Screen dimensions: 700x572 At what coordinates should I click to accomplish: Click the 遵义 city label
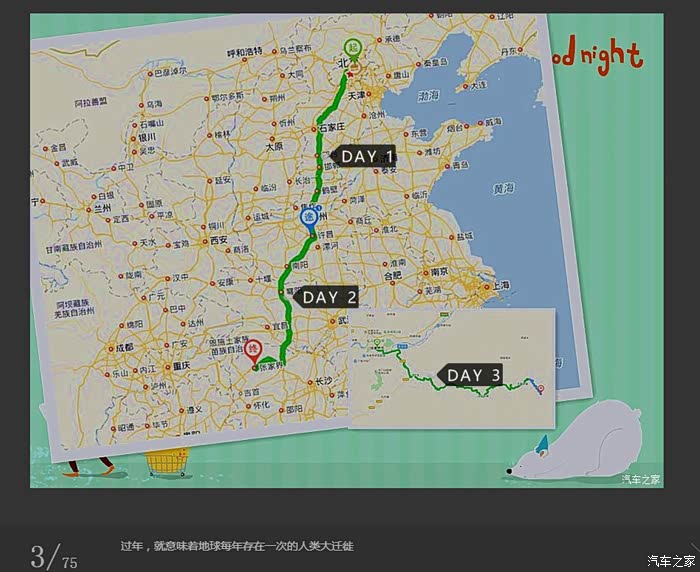pos(194,409)
